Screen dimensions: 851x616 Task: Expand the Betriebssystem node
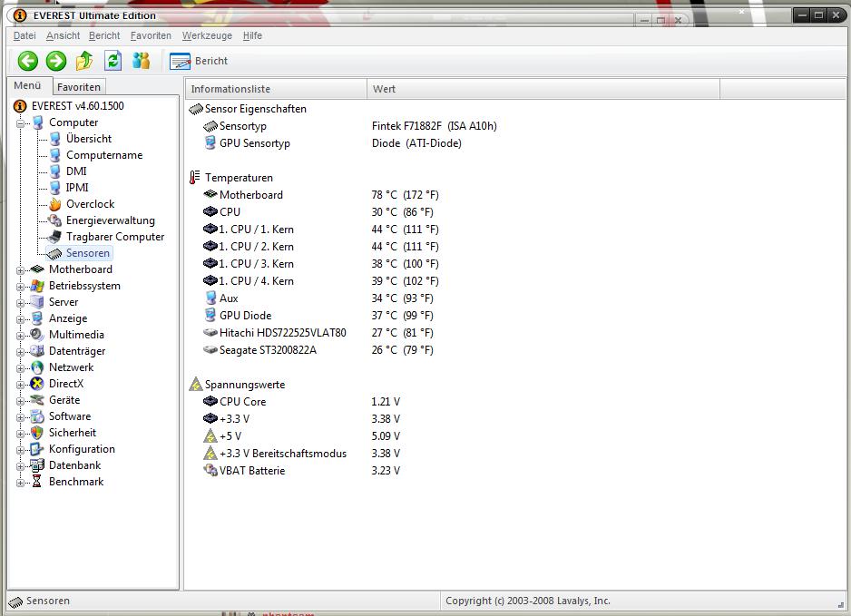(x=20, y=287)
